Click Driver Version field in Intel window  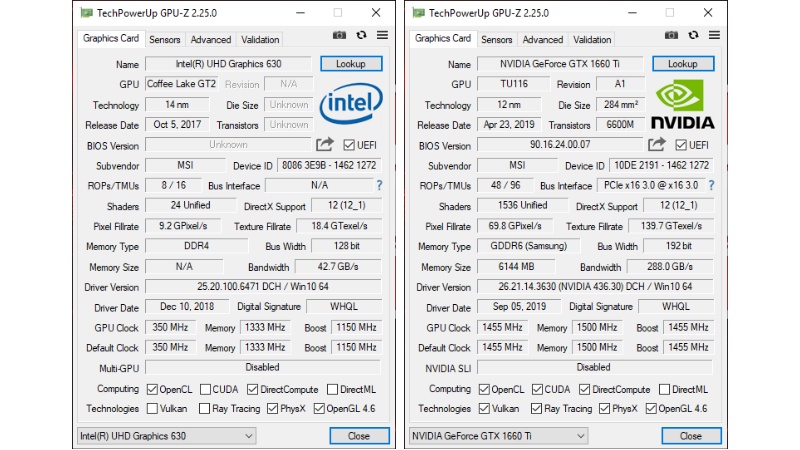[x=263, y=287]
